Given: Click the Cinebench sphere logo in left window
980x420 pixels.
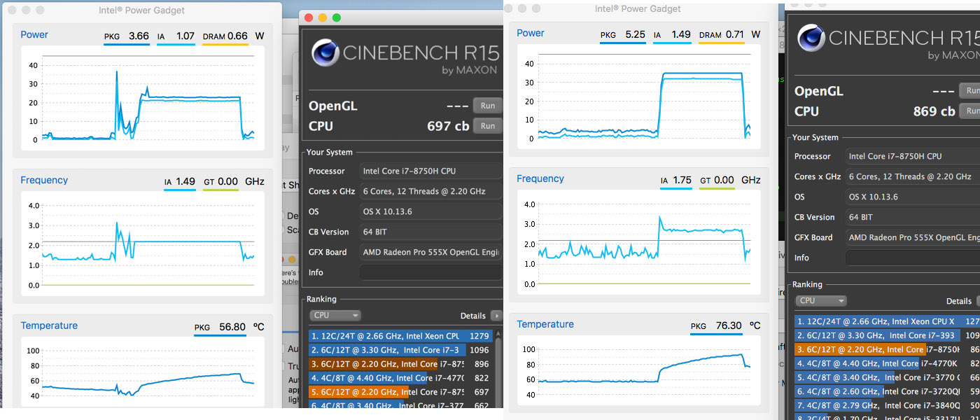Looking at the screenshot, I should 326,53.
